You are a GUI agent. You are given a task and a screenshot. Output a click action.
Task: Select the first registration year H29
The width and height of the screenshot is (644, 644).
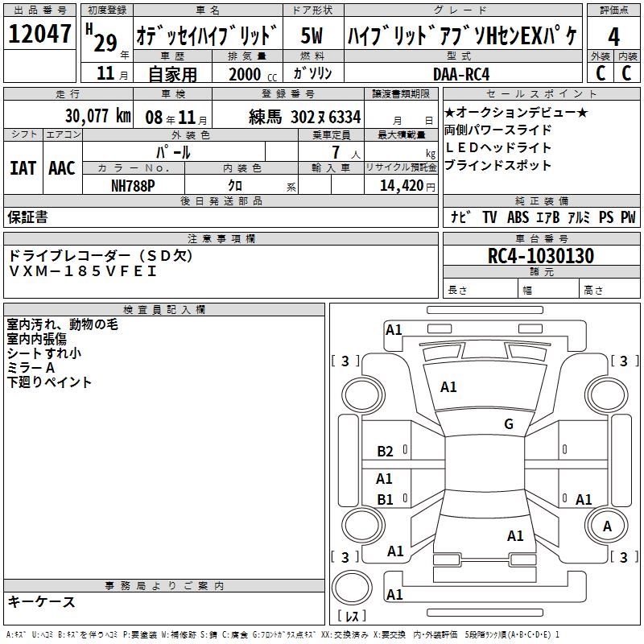(x=102, y=39)
